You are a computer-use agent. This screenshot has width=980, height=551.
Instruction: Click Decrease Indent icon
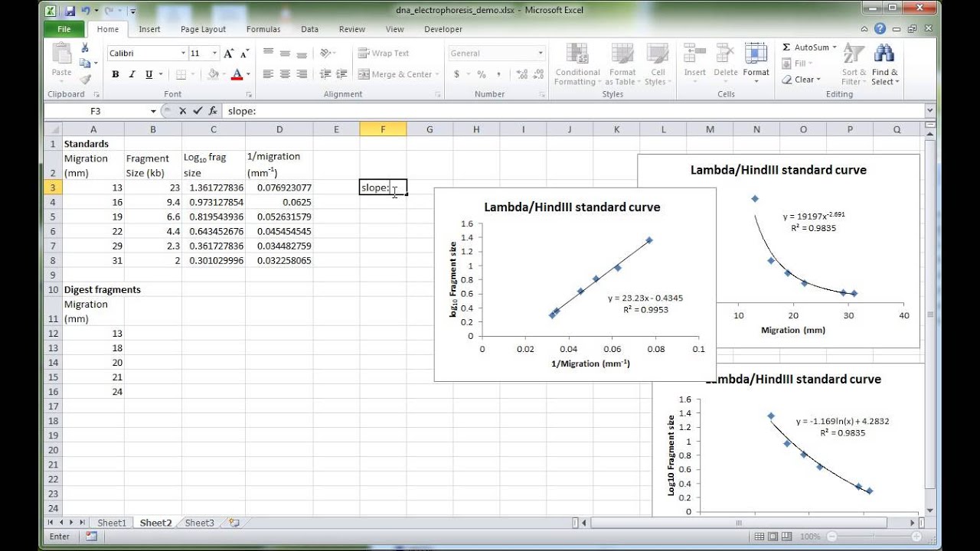[325, 74]
